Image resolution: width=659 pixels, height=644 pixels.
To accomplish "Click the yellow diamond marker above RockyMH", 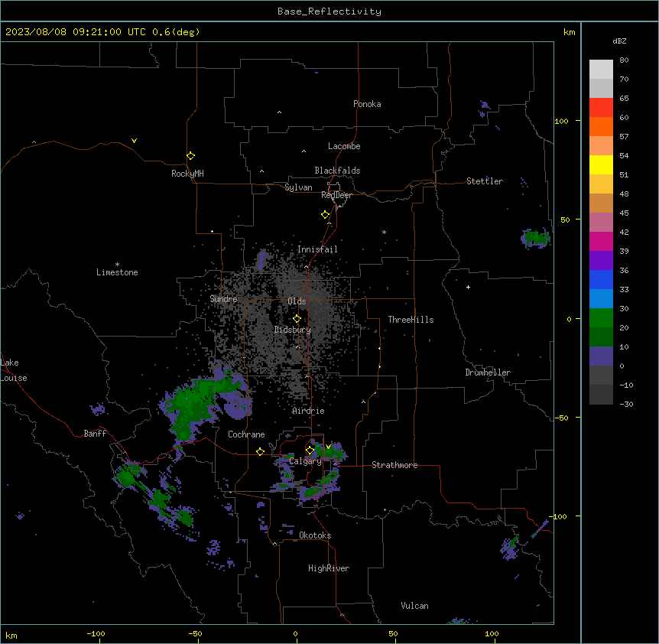I will pyautogui.click(x=190, y=156).
